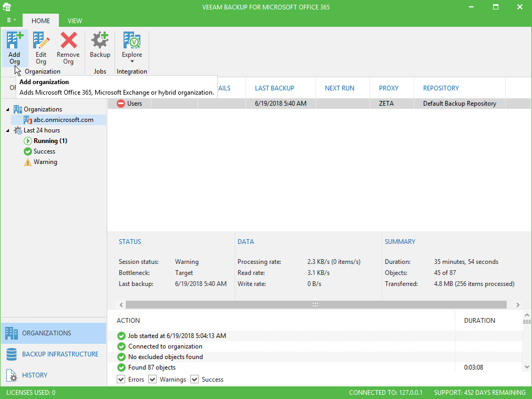Click the 6/19/2018 5:40 AM backup cell
This screenshot has width=532, height=399.
(x=281, y=104)
